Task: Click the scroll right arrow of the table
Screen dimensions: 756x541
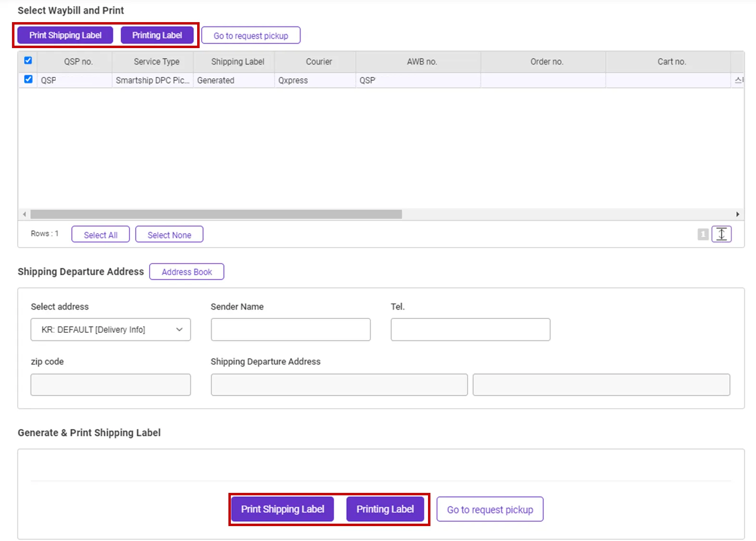Action: 738,214
